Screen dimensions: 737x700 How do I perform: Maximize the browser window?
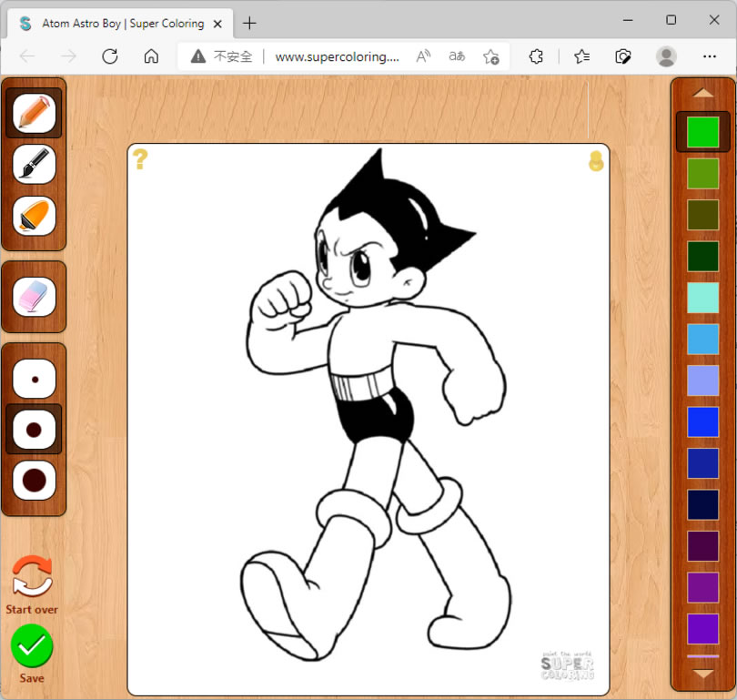(671, 20)
